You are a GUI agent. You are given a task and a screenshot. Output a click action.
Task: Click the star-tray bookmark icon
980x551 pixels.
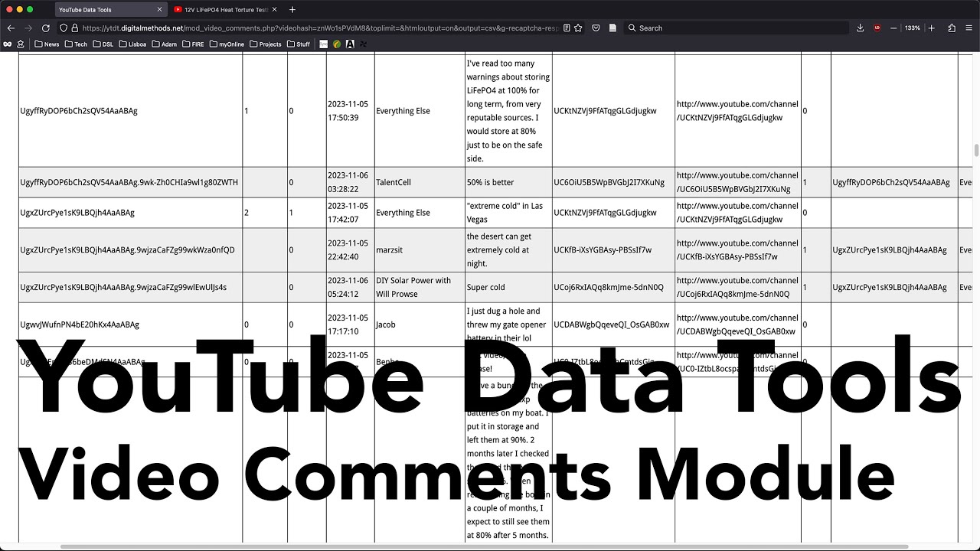(22, 44)
